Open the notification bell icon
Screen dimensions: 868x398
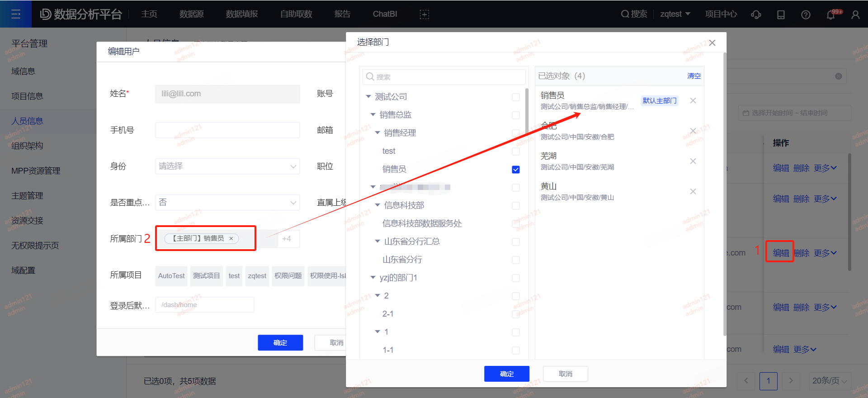click(830, 14)
